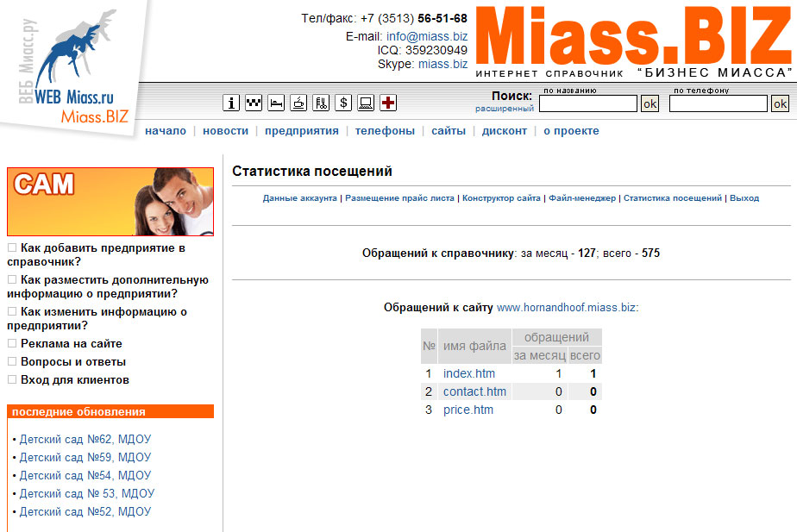Open Детский сад № 53, МДОУ

coord(87,493)
